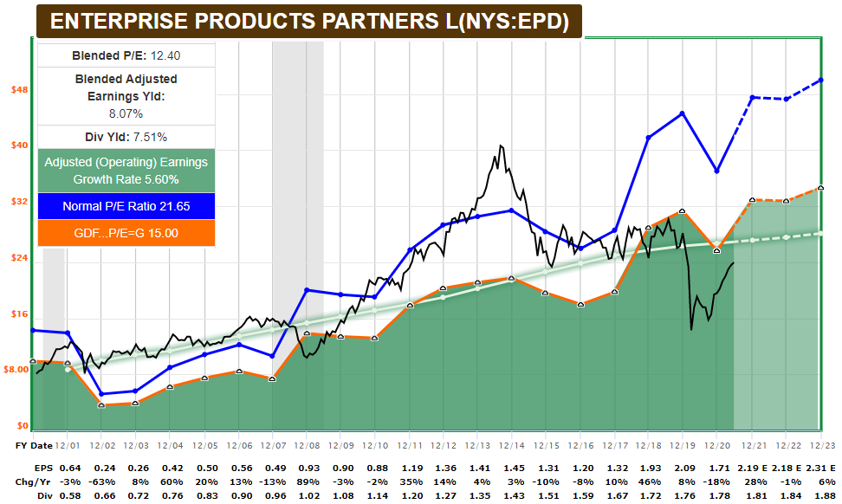Click the dividend value 1.02
This screenshot has height=504, width=842.
[x=308, y=496]
